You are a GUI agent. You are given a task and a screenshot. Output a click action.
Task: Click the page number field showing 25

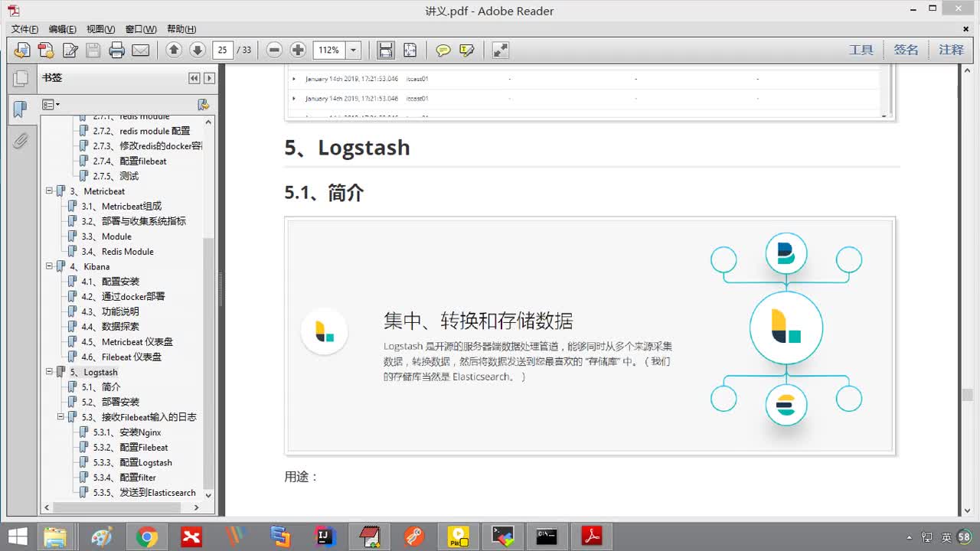pyautogui.click(x=223, y=50)
